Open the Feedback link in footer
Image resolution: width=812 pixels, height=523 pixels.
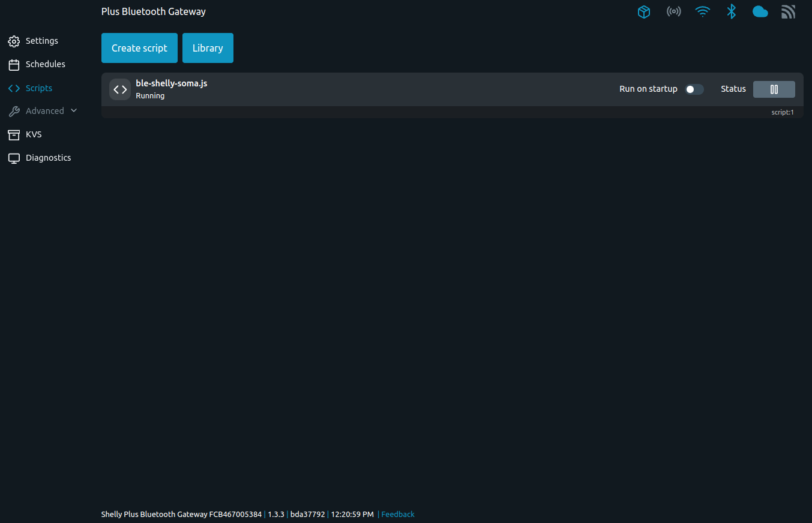[398, 515]
